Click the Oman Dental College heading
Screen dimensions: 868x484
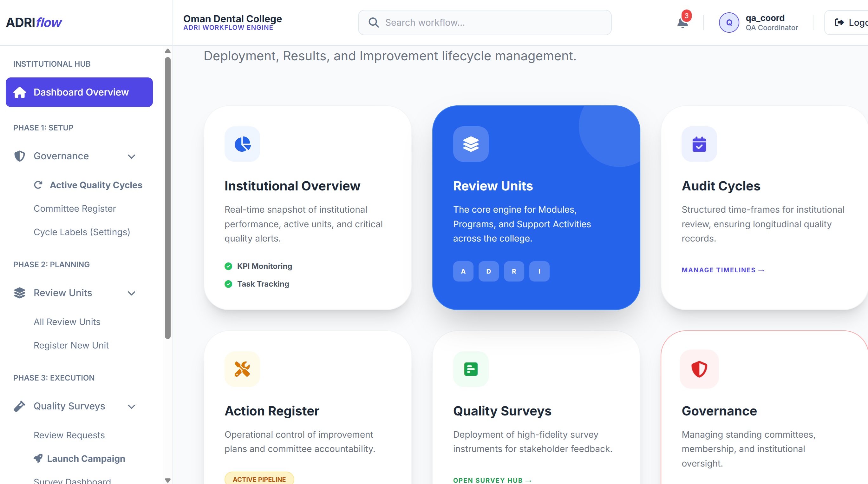(x=232, y=19)
